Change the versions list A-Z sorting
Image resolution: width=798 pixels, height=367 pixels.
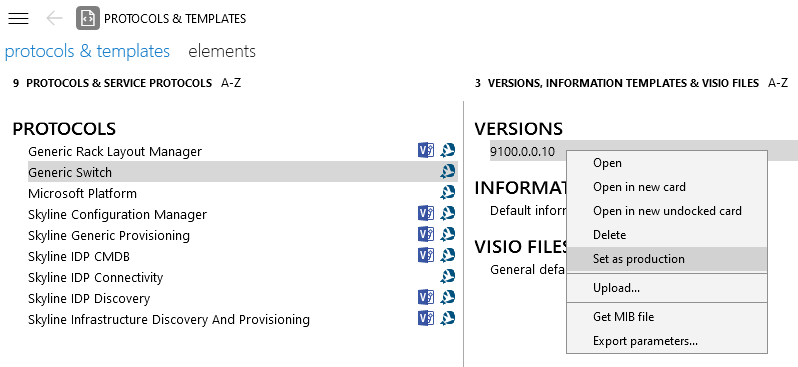pos(778,83)
